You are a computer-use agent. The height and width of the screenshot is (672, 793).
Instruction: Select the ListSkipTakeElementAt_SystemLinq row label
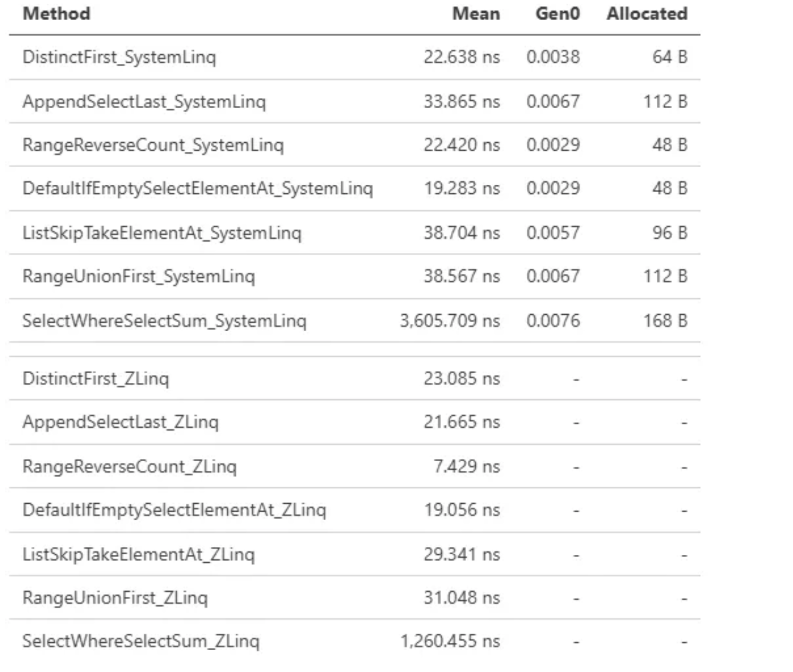(162, 233)
